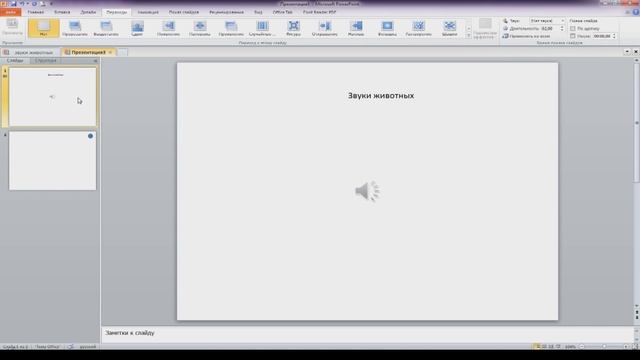
Task: Open the Foxit Reader PDF ribbon tab
Action: [320, 12]
